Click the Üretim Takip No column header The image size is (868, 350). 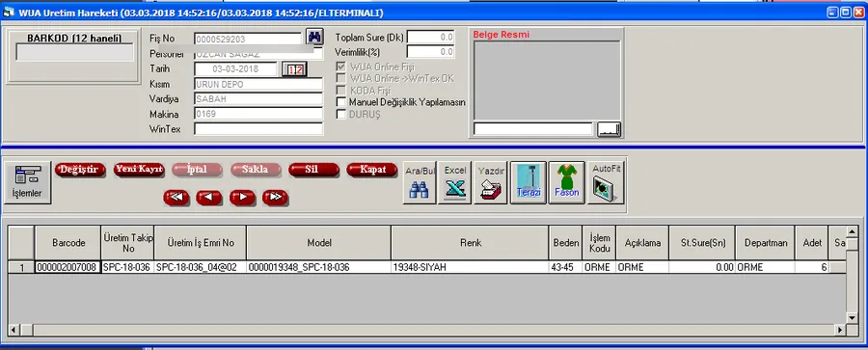coord(128,243)
